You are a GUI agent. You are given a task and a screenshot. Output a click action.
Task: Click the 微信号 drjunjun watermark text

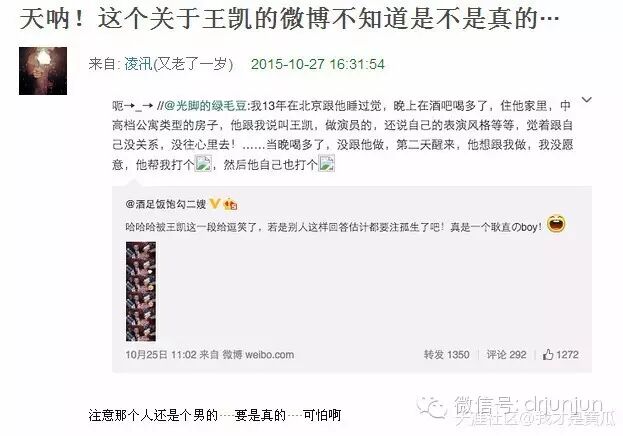tap(528, 405)
